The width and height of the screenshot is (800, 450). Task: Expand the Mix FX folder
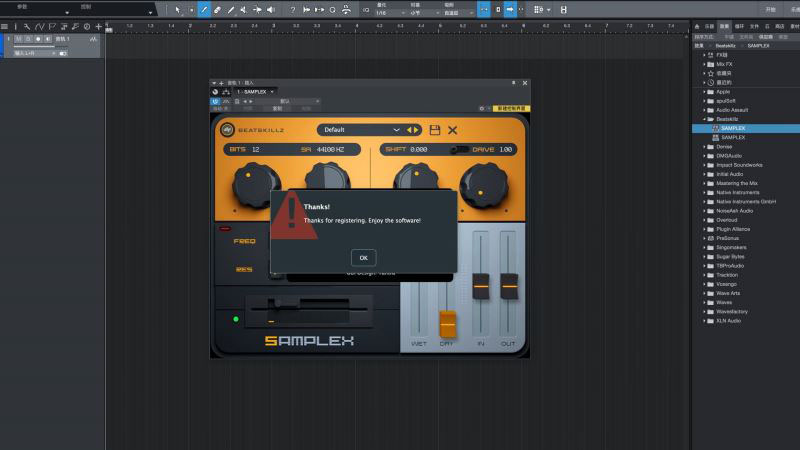(705, 64)
